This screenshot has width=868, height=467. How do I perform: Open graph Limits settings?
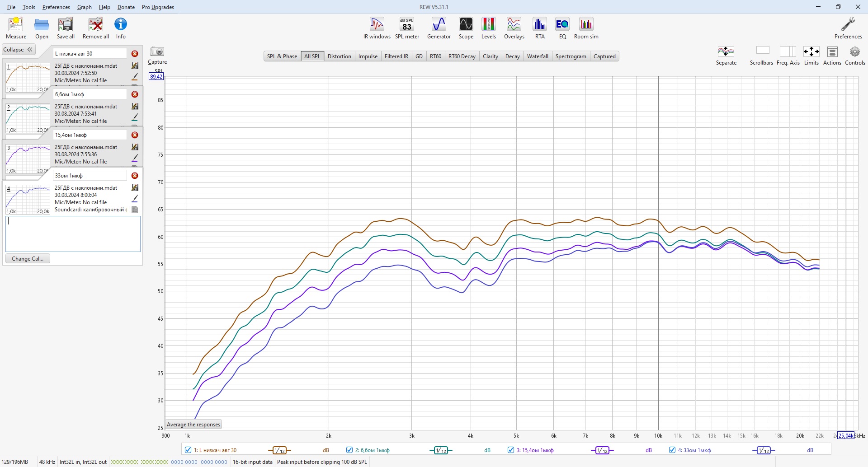811,56
